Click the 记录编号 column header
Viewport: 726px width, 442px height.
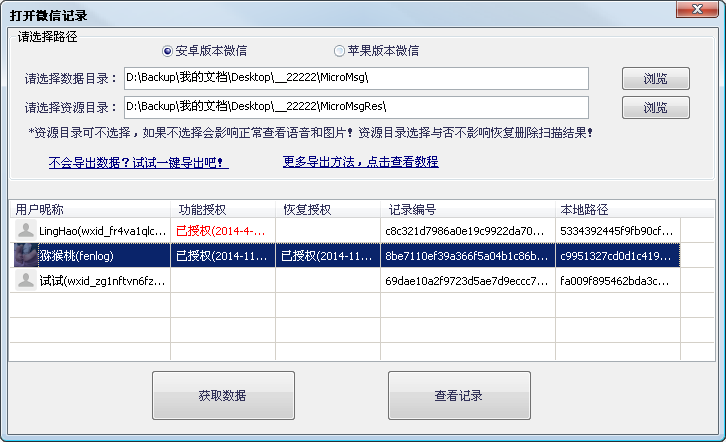pyautogui.click(x=467, y=210)
